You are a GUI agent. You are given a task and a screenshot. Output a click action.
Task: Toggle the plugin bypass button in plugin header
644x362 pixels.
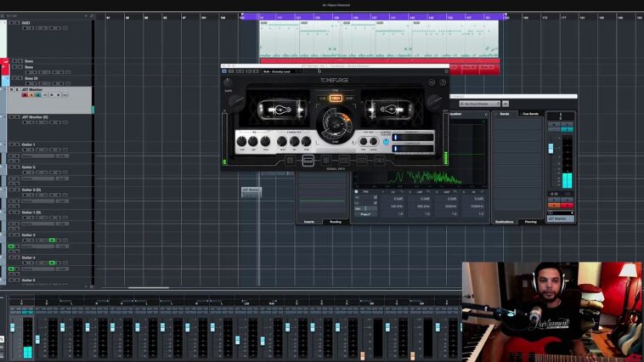224,71
